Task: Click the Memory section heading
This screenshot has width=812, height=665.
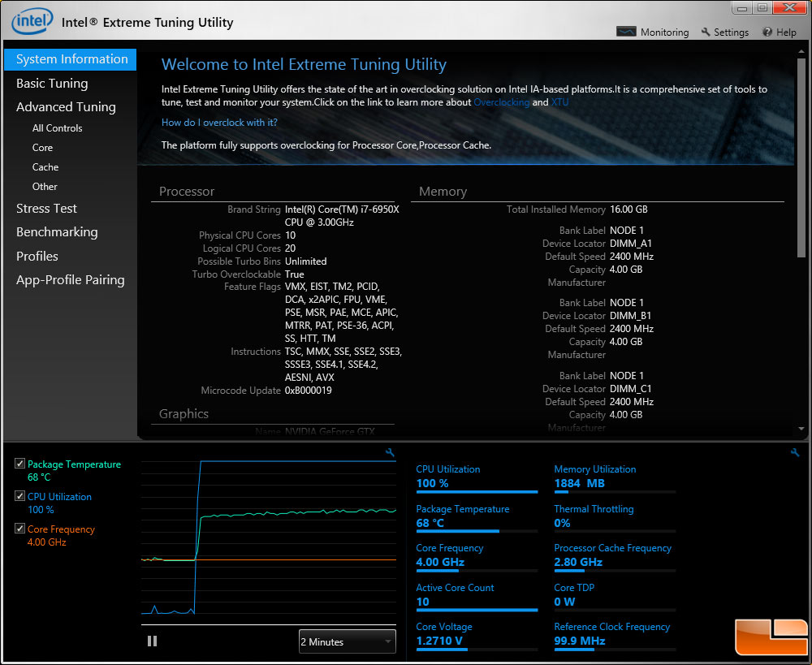Action: pyautogui.click(x=443, y=192)
